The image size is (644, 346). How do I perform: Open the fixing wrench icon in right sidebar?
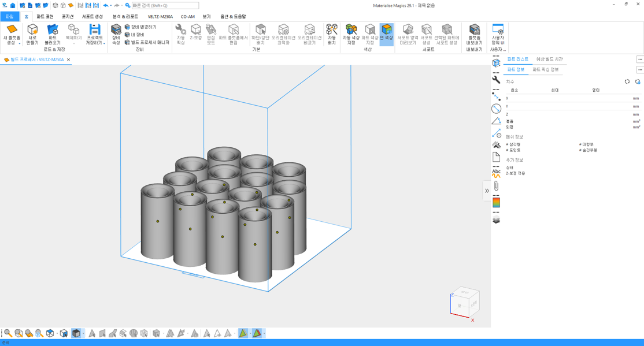(496, 79)
